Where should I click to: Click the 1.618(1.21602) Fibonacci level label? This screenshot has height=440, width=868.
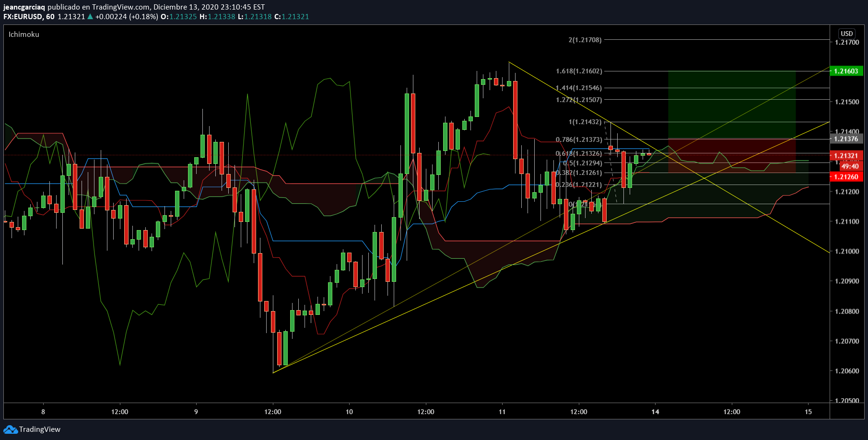click(579, 71)
